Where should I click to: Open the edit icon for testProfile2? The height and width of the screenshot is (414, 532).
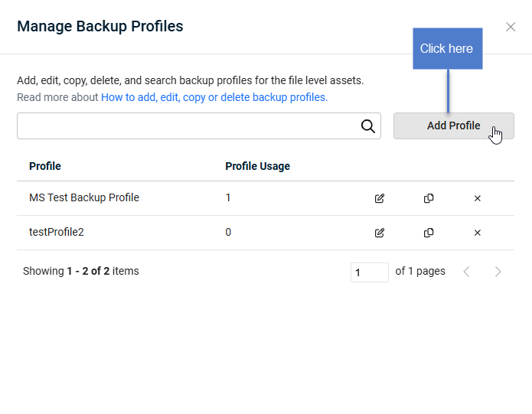pyautogui.click(x=380, y=233)
